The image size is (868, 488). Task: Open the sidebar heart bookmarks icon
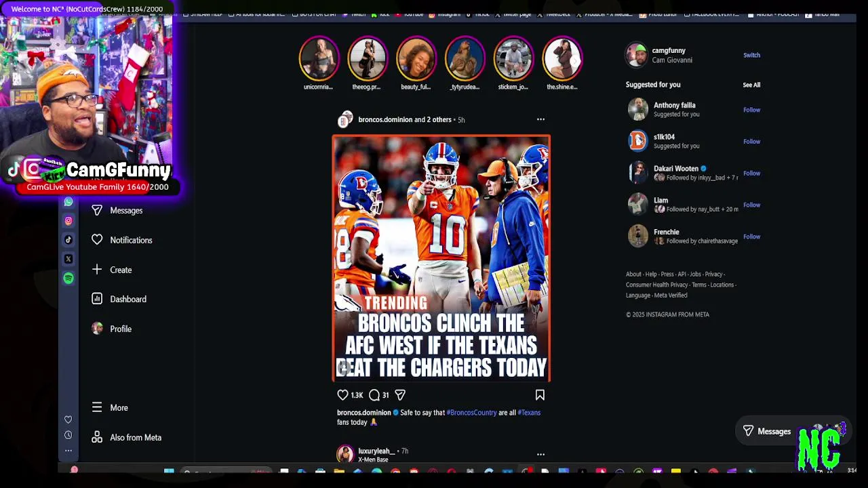(68, 420)
